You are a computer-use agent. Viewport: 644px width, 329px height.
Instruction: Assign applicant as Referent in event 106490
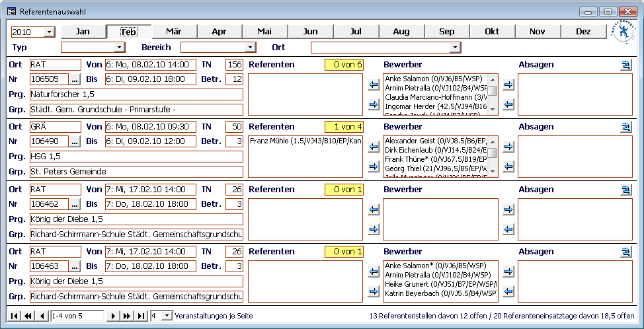click(x=374, y=147)
